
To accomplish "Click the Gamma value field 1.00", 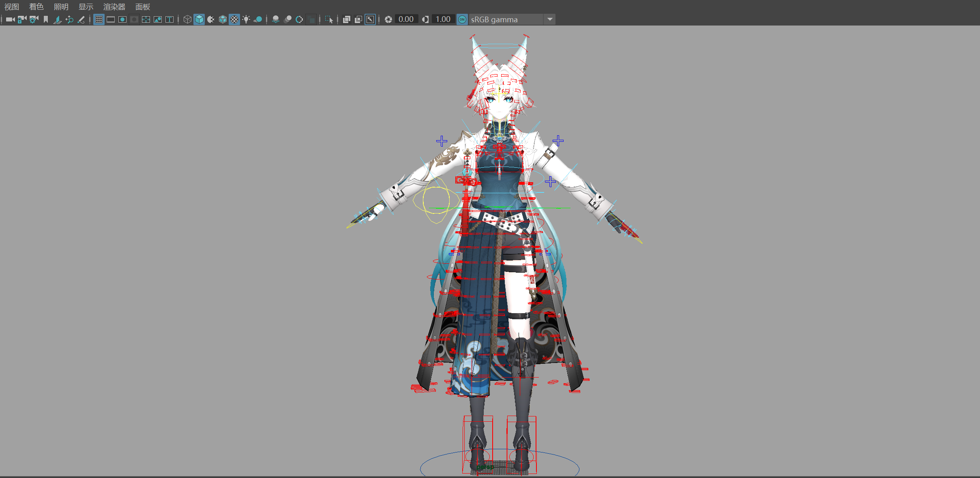I will (x=443, y=19).
